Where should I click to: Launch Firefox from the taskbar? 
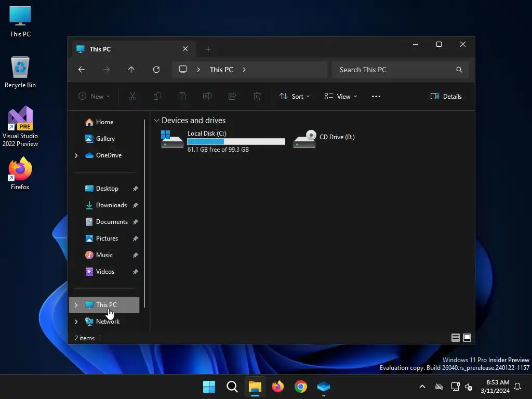[x=278, y=387]
